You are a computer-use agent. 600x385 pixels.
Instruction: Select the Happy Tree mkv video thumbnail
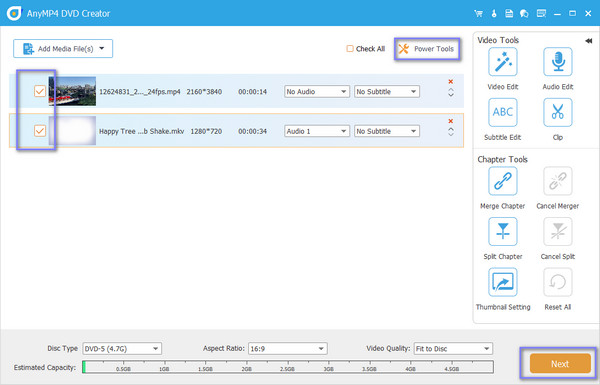tap(72, 131)
